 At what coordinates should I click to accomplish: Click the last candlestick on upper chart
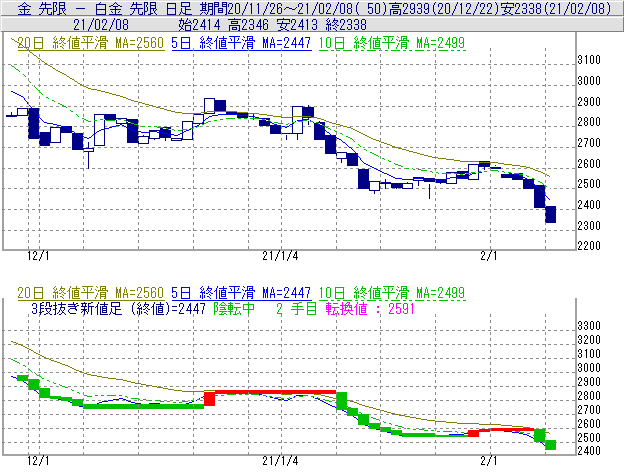click(x=550, y=214)
